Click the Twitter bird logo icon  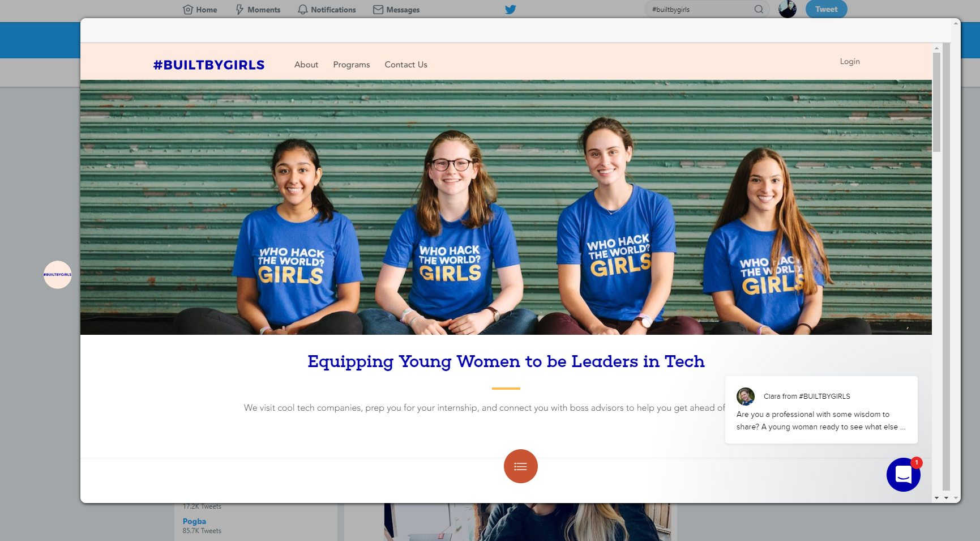[x=510, y=9]
